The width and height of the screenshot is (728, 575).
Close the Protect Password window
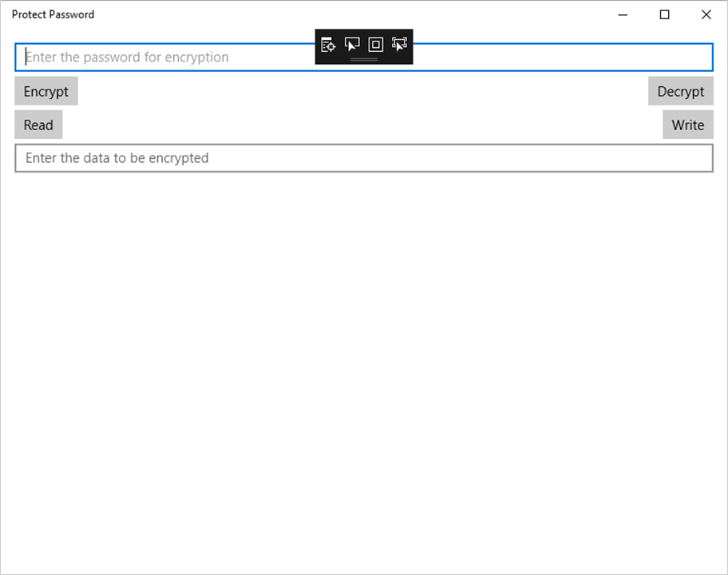706,15
